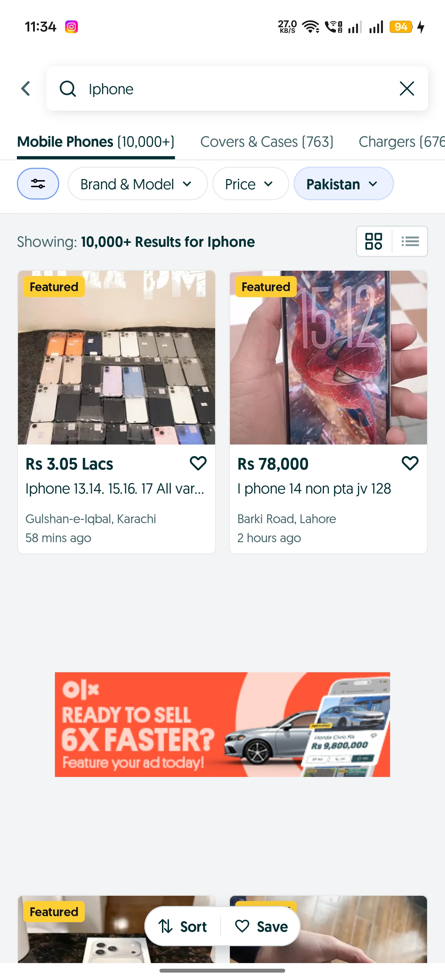Save this search with Save button
The image size is (445, 980).
tap(262, 926)
